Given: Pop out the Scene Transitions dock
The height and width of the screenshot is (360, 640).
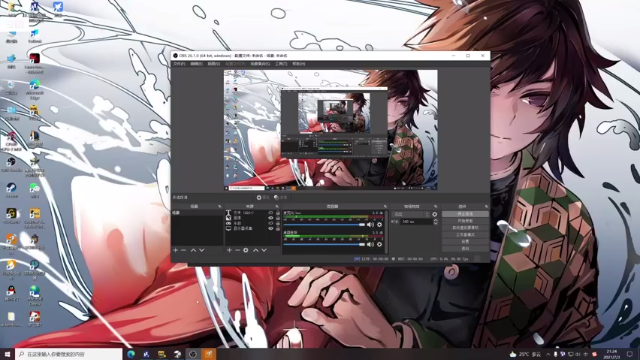Looking at the screenshot, I should pyautogui.click(x=436, y=207).
